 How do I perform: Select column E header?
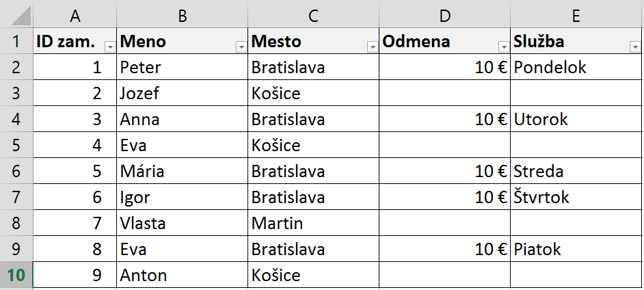click(576, 16)
